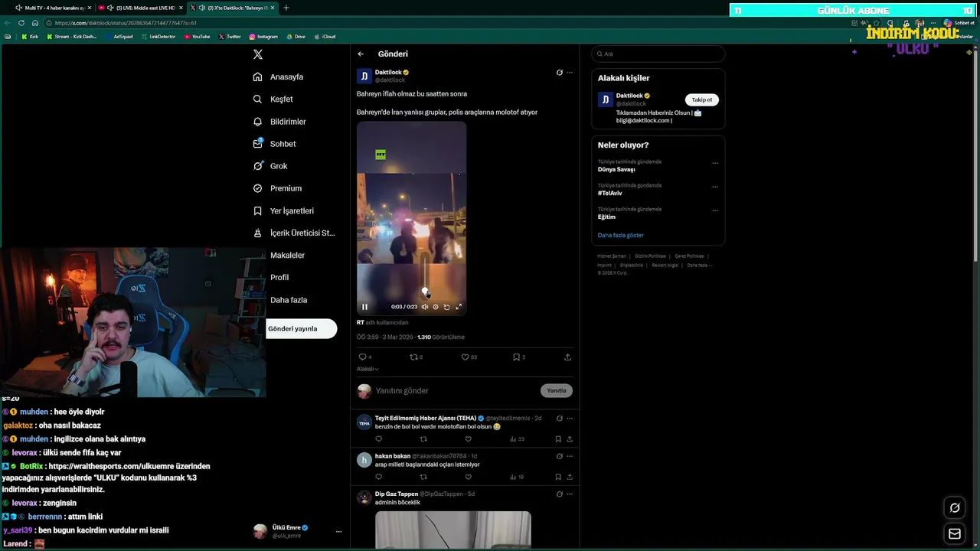Open more options on TEHA reply
Viewport: 980px width, 551px height.
click(570, 419)
